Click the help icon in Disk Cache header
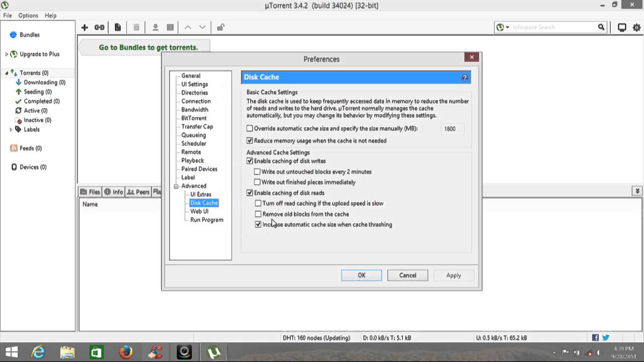This screenshot has width=644, height=362. coord(464,77)
